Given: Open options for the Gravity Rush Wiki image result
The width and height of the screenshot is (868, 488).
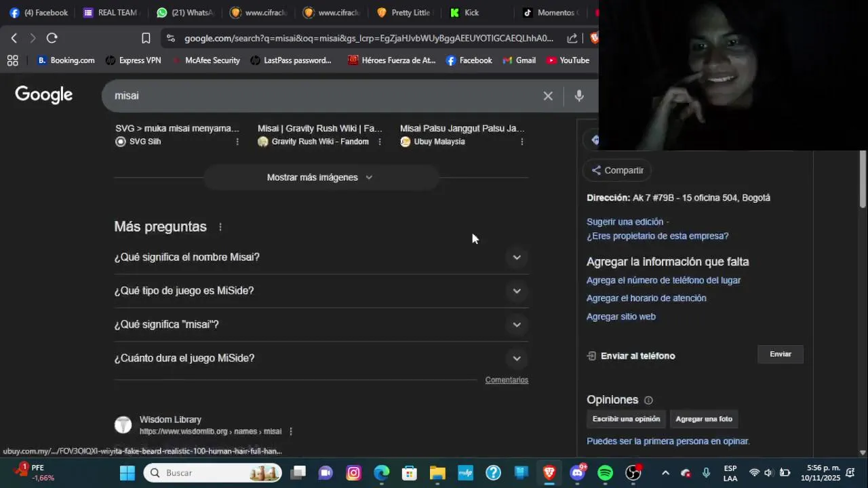Looking at the screenshot, I should click(380, 142).
